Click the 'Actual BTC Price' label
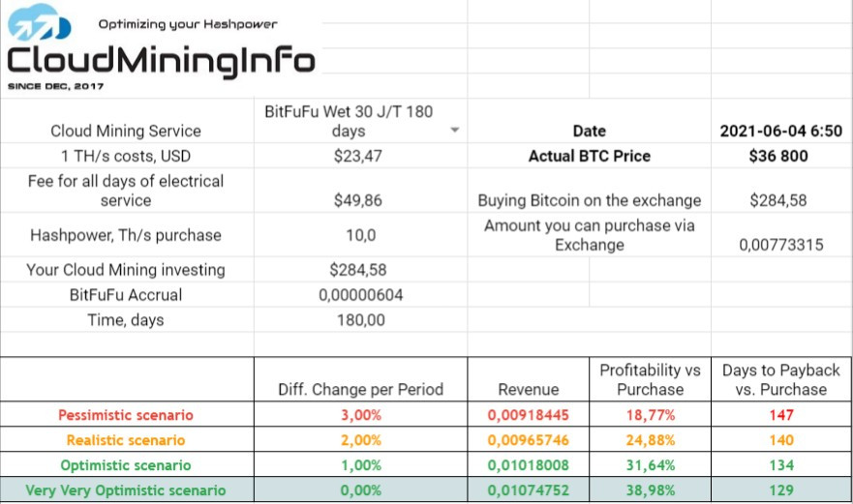 [589, 156]
